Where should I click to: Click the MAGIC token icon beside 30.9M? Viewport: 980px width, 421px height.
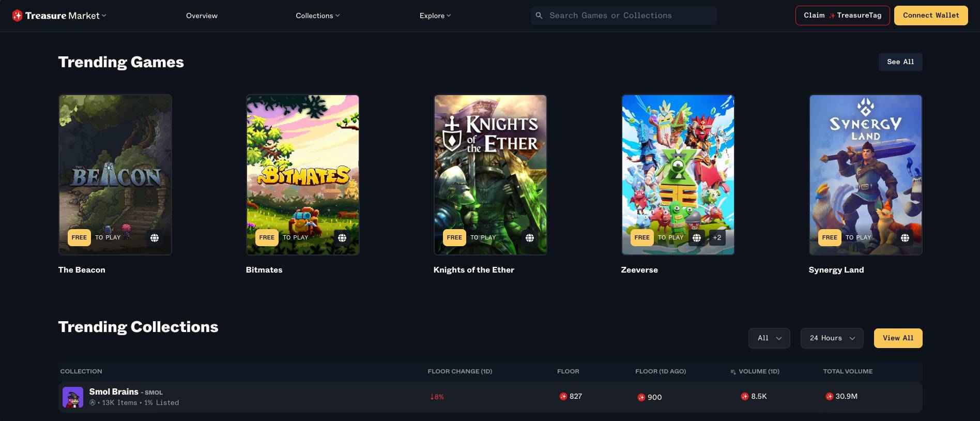click(x=830, y=396)
